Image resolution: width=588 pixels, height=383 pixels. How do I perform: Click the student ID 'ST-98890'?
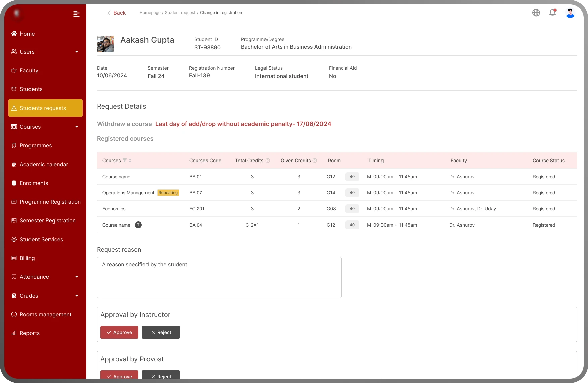[208, 47]
